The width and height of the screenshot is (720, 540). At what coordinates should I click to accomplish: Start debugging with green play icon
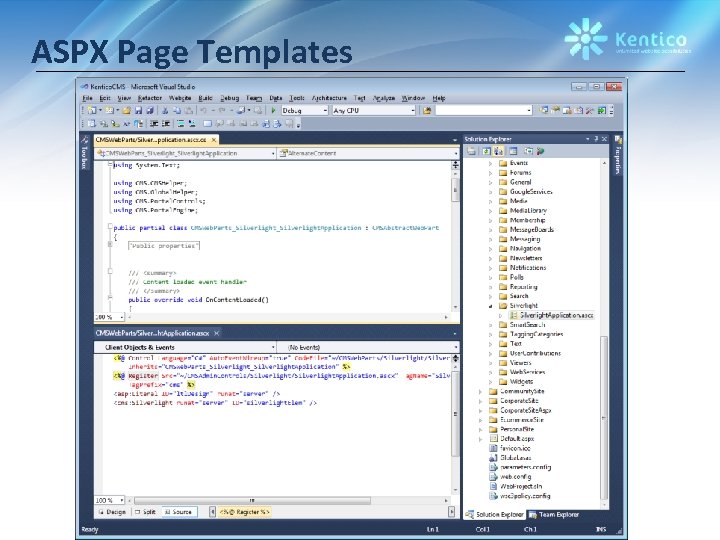(x=273, y=111)
